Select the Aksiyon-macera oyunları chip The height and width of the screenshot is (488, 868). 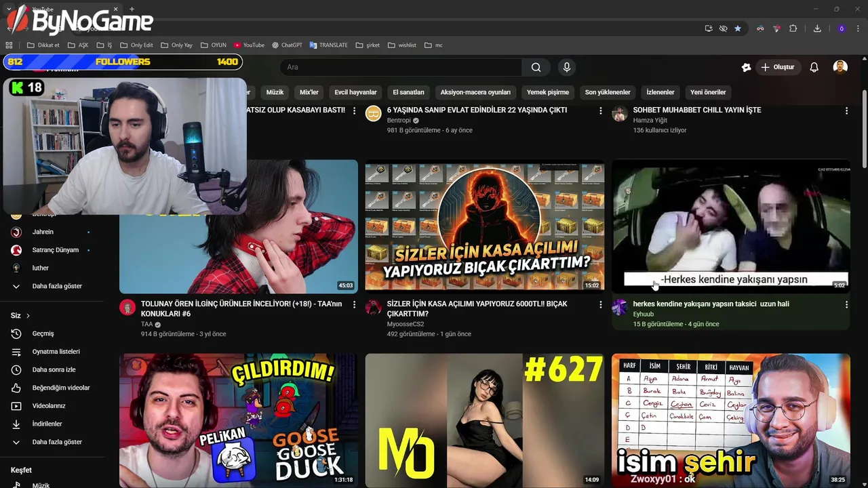click(x=475, y=92)
